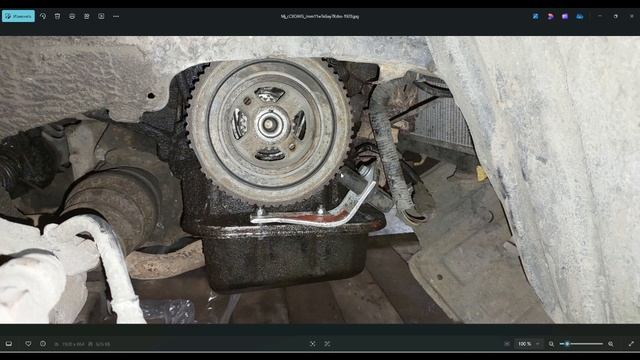Minimize the Photos window
640x360 pixels.
tap(600, 16)
